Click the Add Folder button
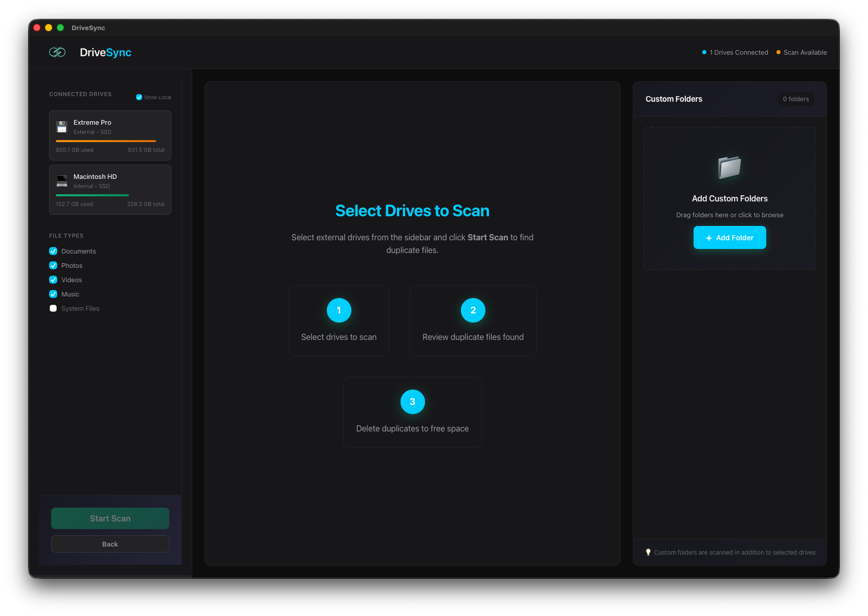The height and width of the screenshot is (616, 868). coord(729,237)
